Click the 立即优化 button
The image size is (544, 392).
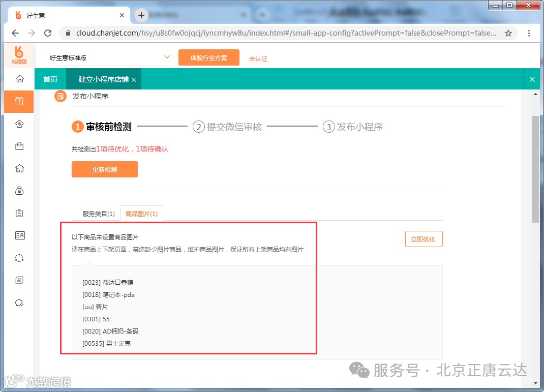[x=424, y=239]
